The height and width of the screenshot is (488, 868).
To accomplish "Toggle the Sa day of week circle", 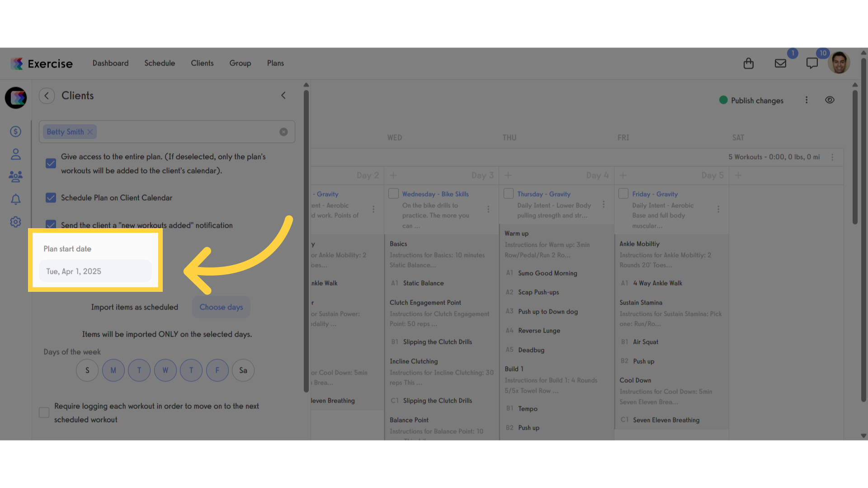I will (x=243, y=371).
